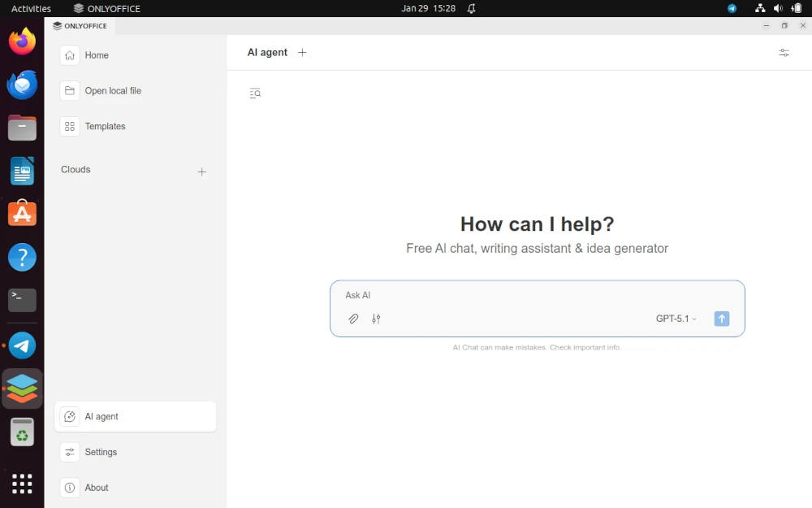Open chat display settings in top right corner
Viewport: 812px width, 508px height.
[784, 52]
